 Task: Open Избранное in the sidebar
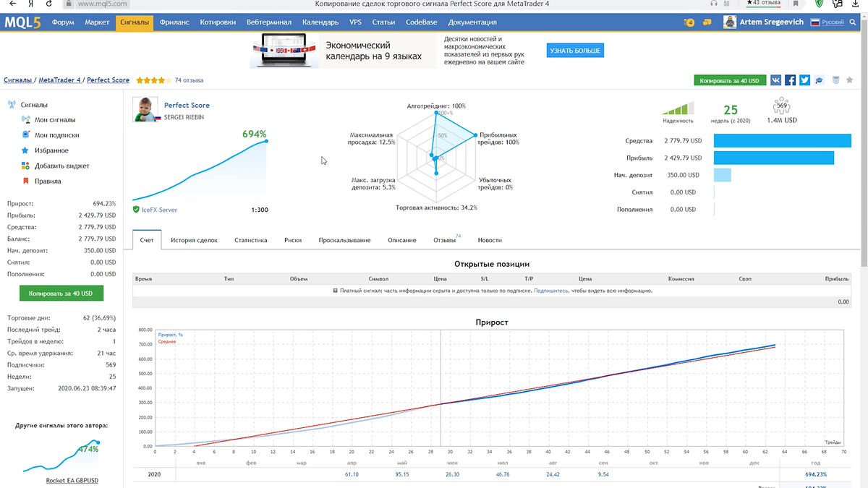[51, 150]
